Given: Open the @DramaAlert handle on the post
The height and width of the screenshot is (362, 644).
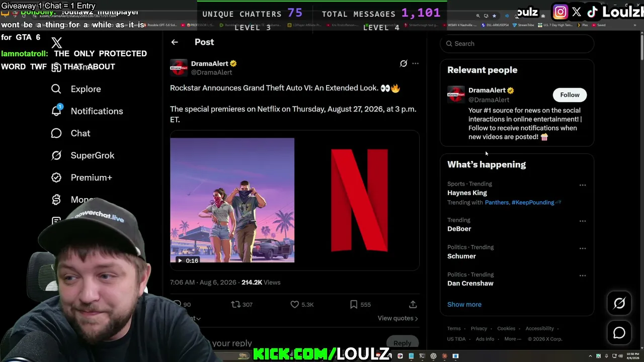Looking at the screenshot, I should pos(211,72).
